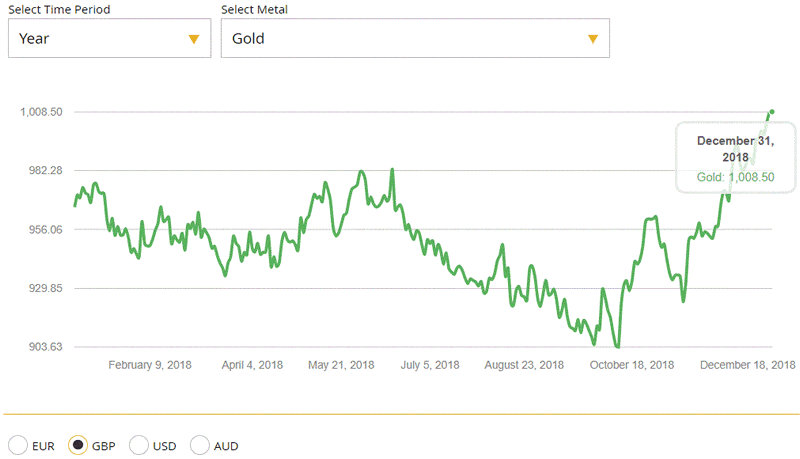Open the Select Time Period combo box

tap(109, 39)
